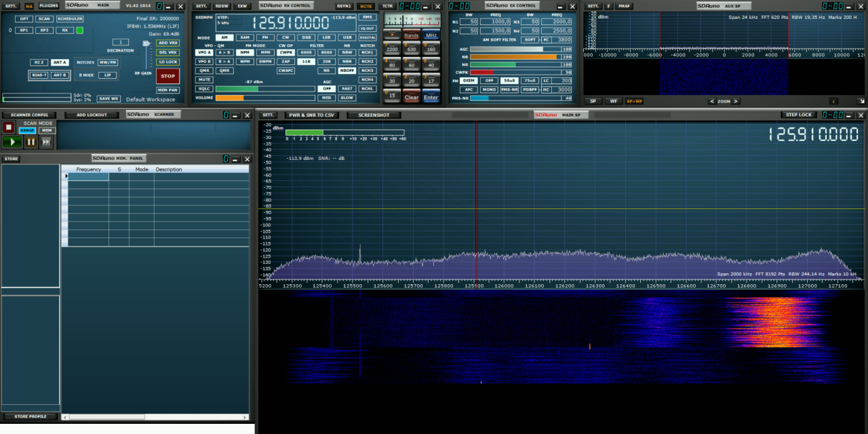This screenshot has width=868, height=434.
Task: Click the SCREENSHOT button in Main SP
Action: point(374,115)
